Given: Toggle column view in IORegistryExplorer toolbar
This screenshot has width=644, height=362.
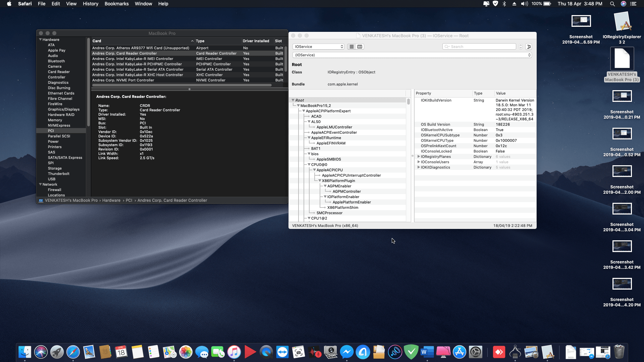Looking at the screenshot, I should (359, 47).
